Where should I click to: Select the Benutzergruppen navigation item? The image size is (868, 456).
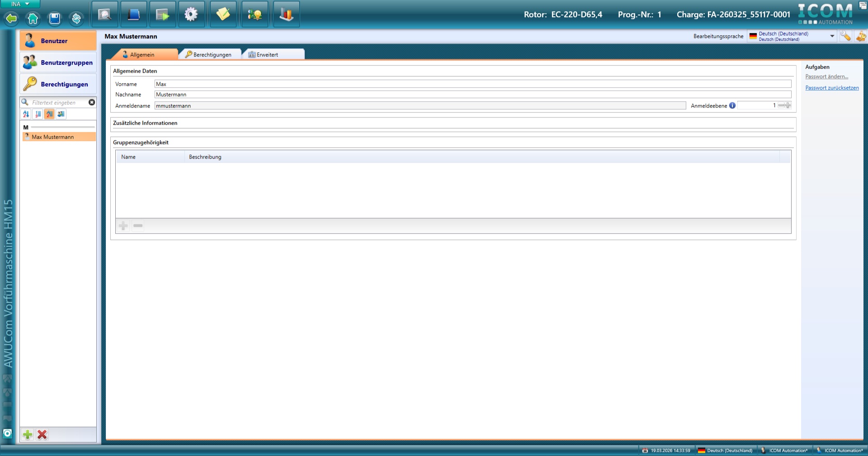point(58,62)
